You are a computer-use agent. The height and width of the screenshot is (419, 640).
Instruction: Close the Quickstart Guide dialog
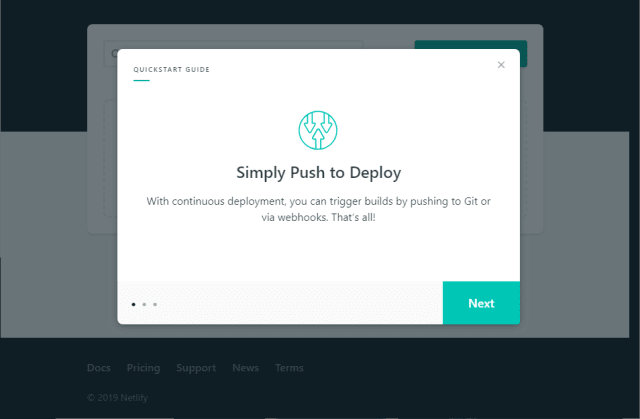click(501, 65)
